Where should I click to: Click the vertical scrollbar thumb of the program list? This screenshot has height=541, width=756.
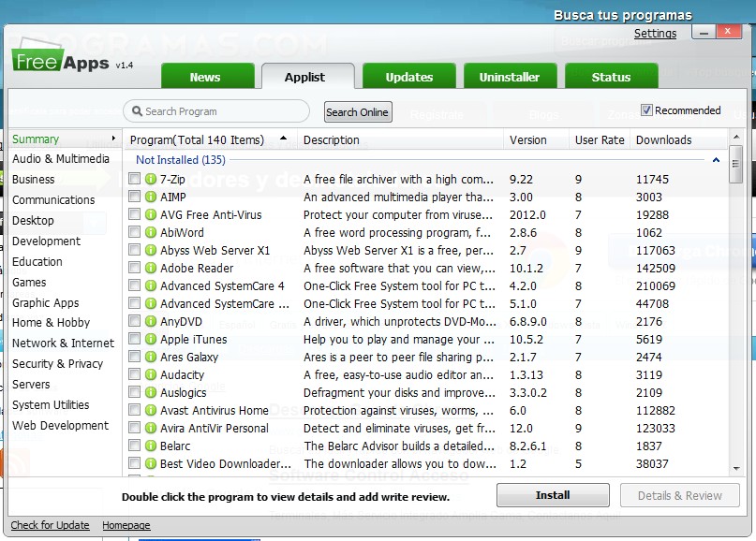[x=735, y=165]
